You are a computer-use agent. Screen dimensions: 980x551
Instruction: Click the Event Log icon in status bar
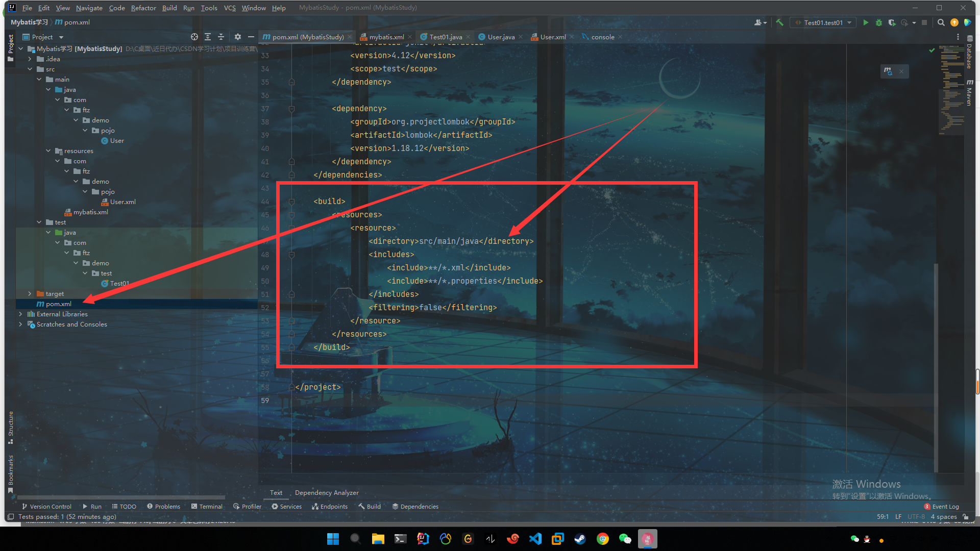click(930, 506)
